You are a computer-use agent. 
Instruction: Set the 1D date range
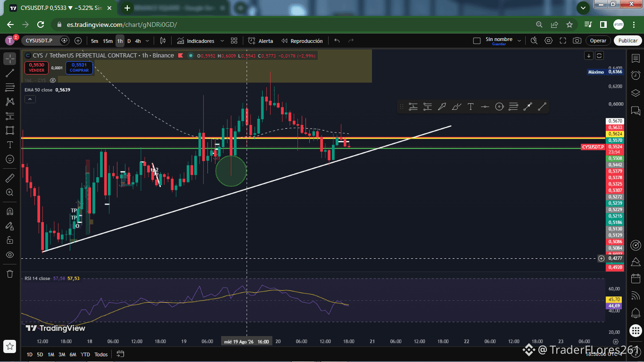coord(30,354)
